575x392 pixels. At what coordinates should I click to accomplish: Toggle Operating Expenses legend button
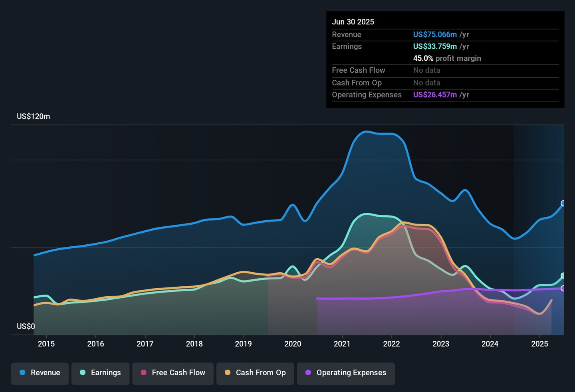(x=346, y=373)
